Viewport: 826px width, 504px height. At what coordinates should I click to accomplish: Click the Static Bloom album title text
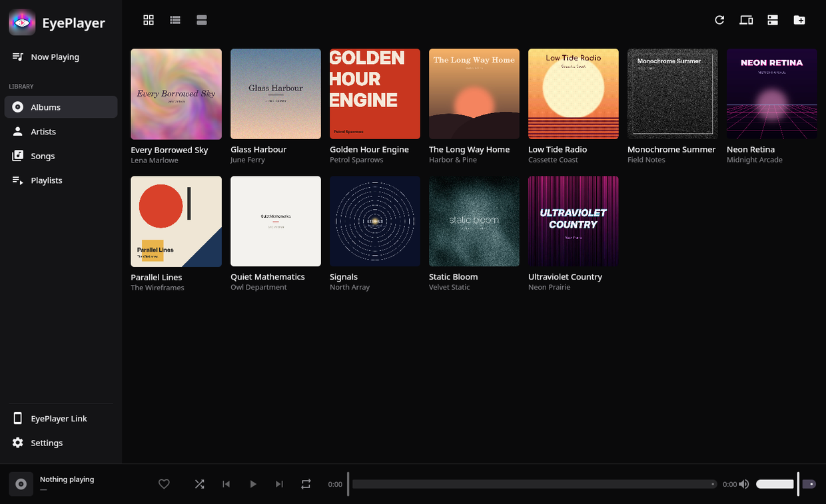(x=453, y=277)
